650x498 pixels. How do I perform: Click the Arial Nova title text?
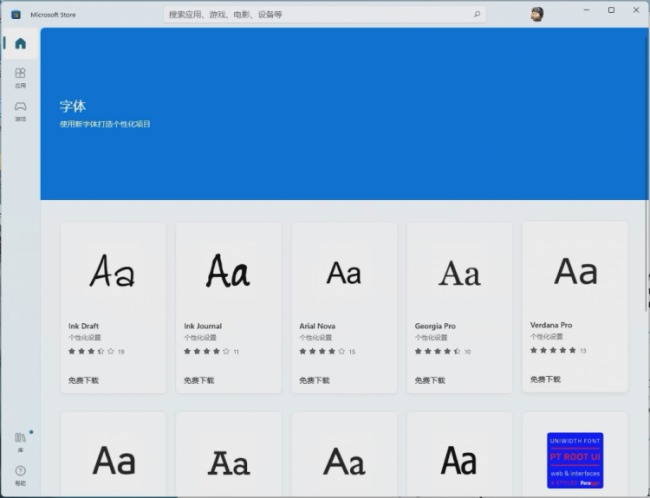(x=317, y=326)
